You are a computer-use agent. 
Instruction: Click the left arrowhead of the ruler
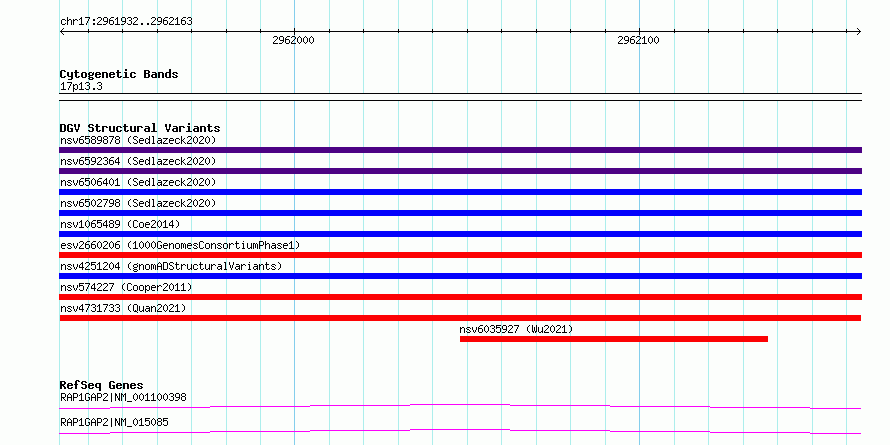[x=62, y=32]
